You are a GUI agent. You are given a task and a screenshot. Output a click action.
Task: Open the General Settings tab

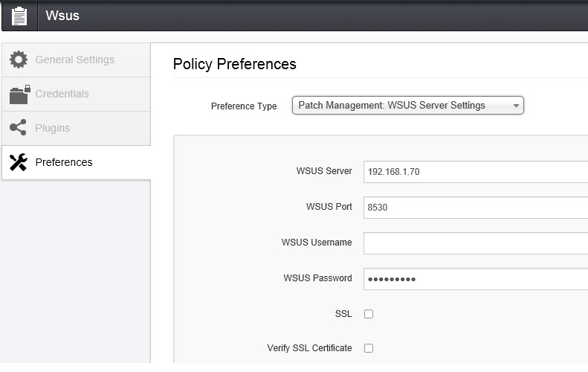click(x=74, y=60)
